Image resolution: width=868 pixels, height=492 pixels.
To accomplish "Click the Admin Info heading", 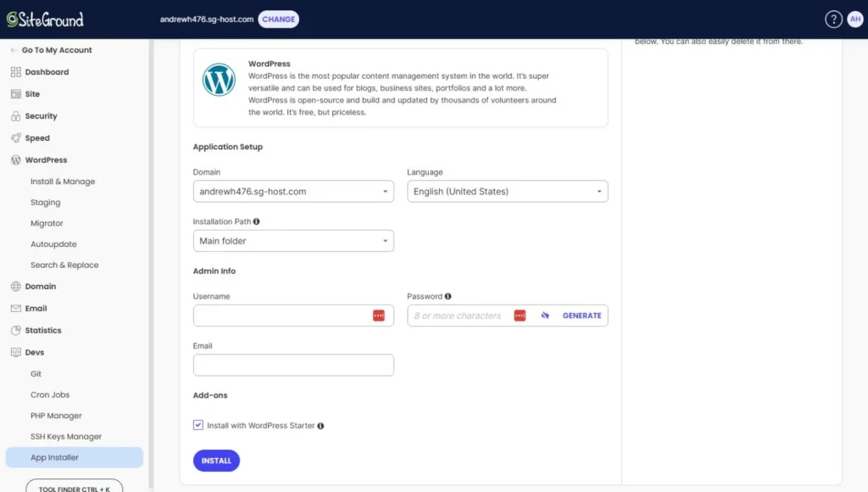I will click(x=214, y=271).
